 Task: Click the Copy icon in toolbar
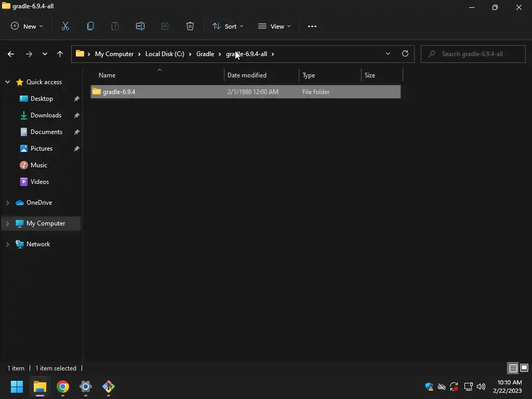[90, 26]
